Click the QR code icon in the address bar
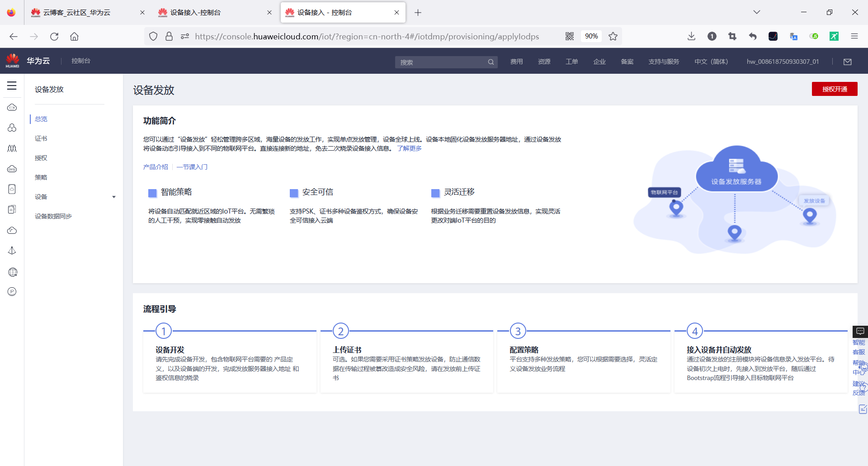This screenshot has width=868, height=466. coord(570,36)
